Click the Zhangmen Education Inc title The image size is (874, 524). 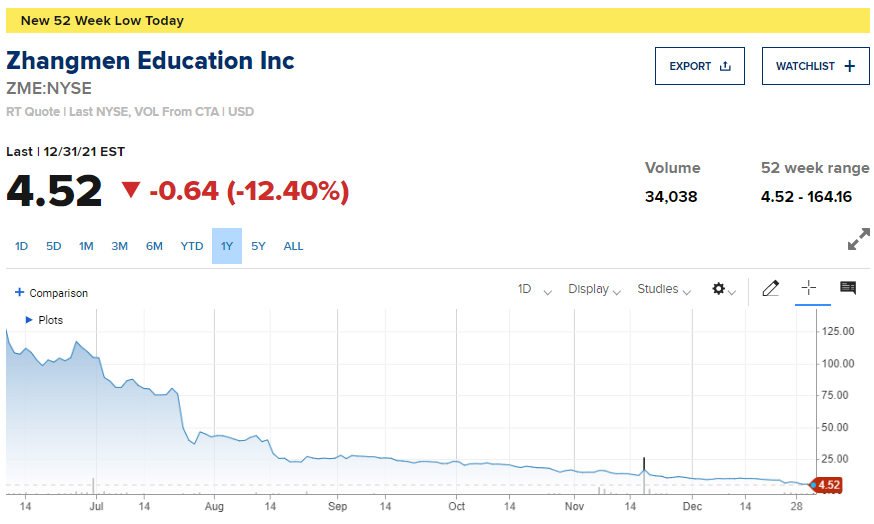150,61
